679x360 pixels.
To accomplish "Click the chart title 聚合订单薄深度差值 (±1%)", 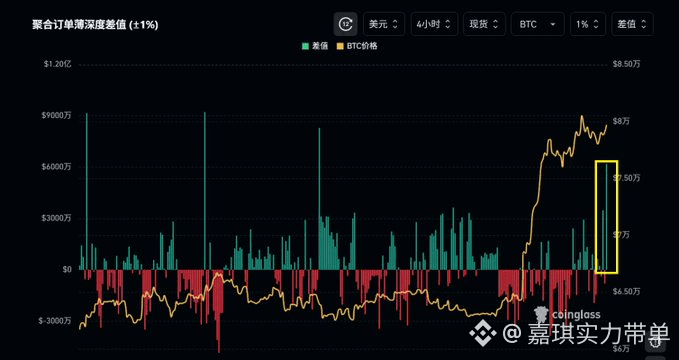I will click(95, 25).
